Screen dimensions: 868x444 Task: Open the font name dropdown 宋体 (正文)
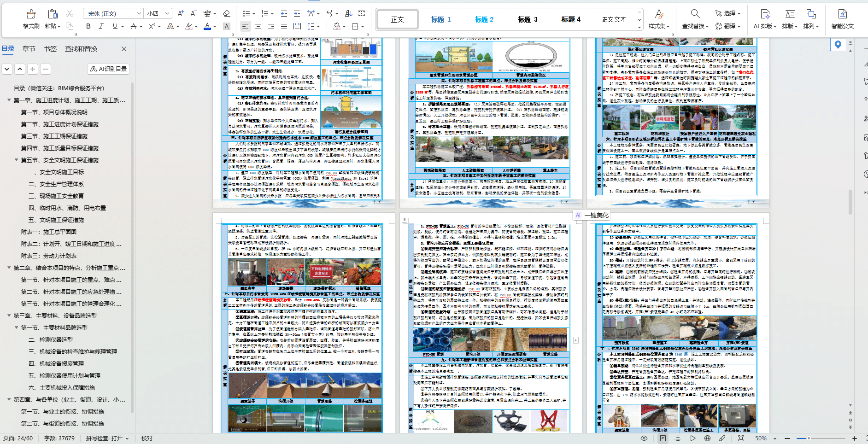point(113,14)
